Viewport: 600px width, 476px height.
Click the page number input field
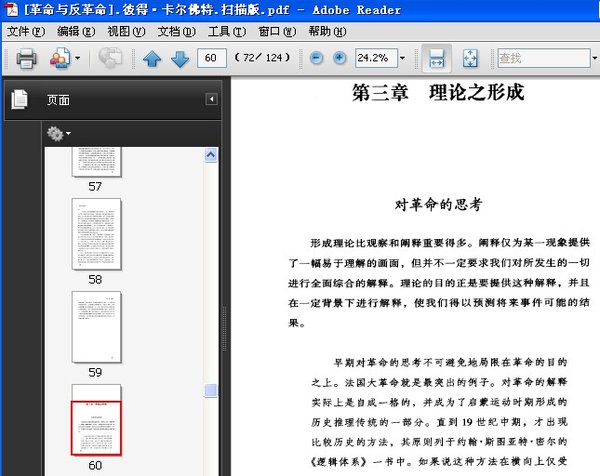pos(212,59)
